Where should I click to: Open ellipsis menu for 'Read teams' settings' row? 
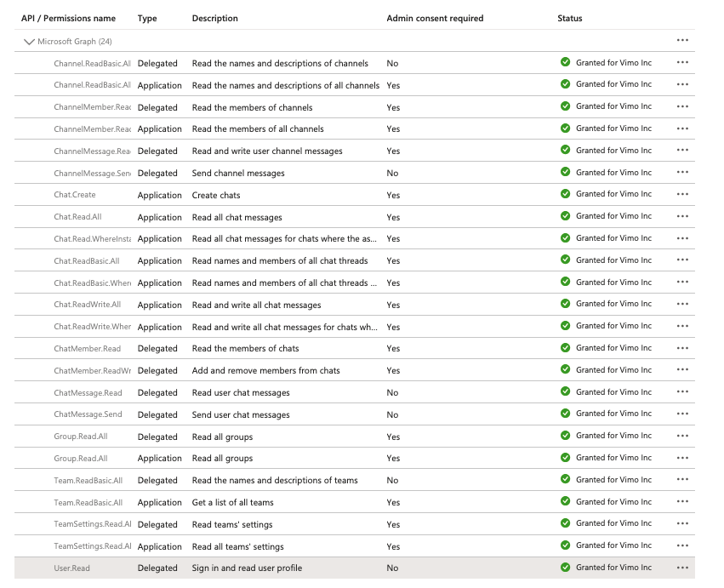click(x=682, y=524)
